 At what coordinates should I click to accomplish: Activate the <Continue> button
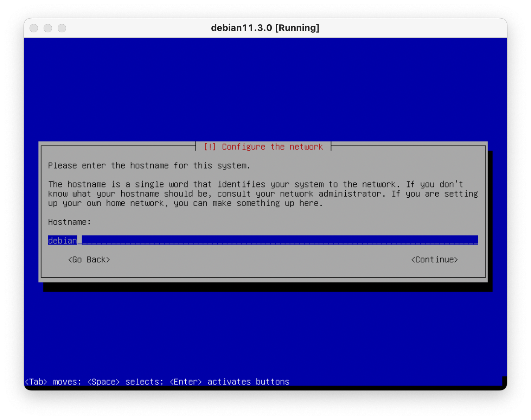click(x=434, y=260)
